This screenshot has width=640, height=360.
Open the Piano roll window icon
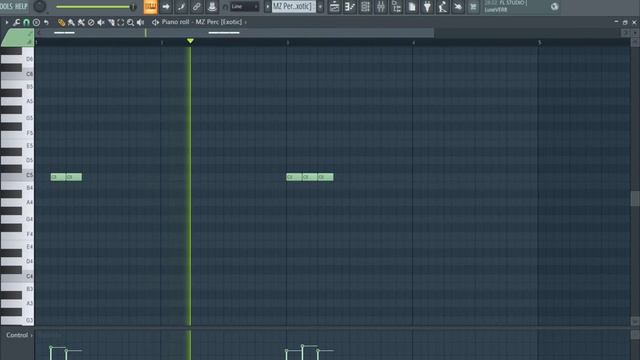click(350, 7)
